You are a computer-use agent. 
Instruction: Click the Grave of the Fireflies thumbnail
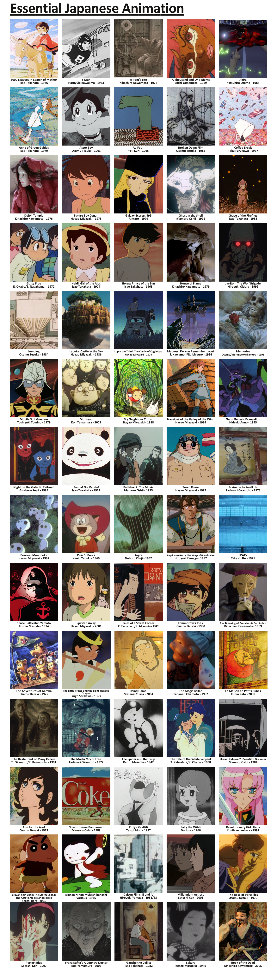click(243, 184)
